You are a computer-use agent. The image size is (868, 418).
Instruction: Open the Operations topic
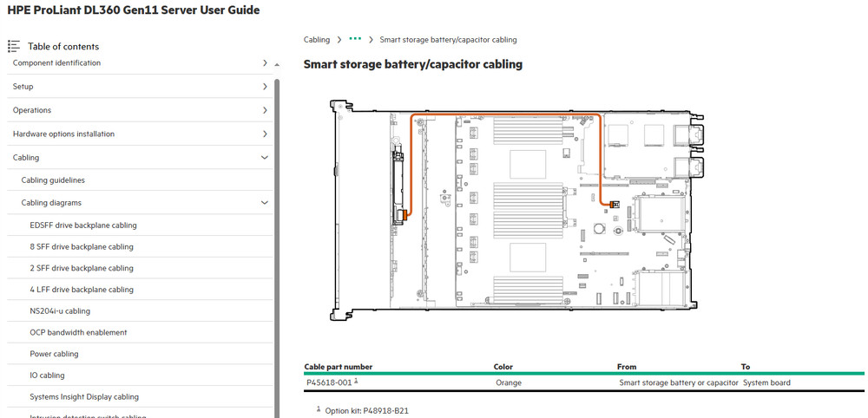pyautogui.click(x=31, y=111)
